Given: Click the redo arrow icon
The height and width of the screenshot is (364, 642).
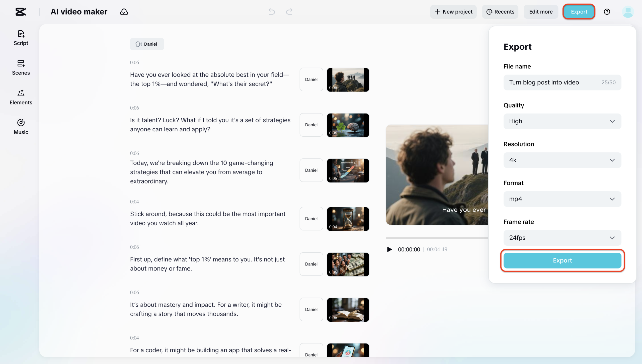Looking at the screenshot, I should tap(289, 12).
